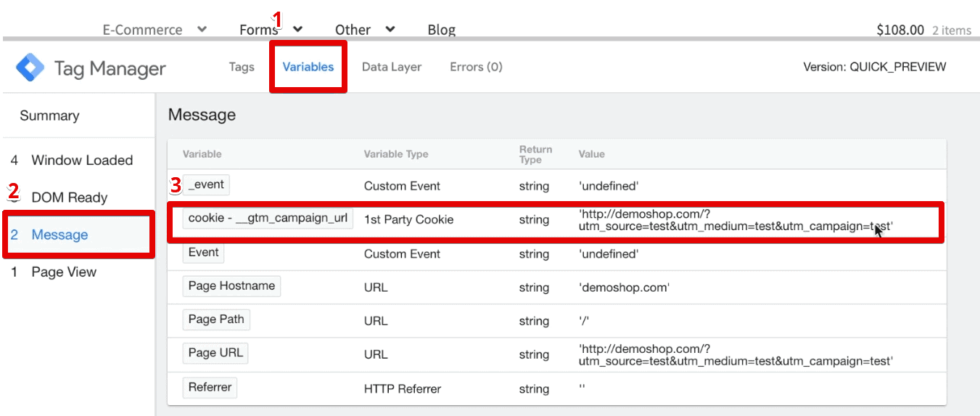The width and height of the screenshot is (980, 416).
Task: Select the Window Loaded event
Action: point(81,160)
